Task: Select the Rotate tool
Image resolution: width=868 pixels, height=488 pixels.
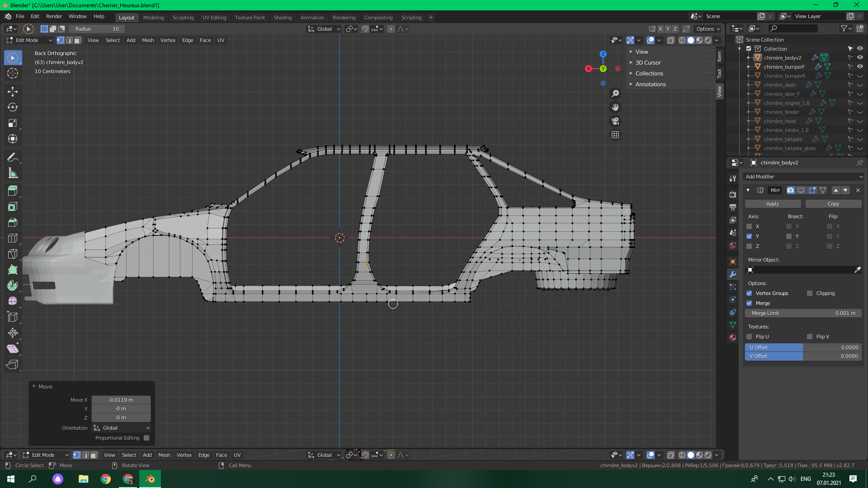Action: pos(13,108)
